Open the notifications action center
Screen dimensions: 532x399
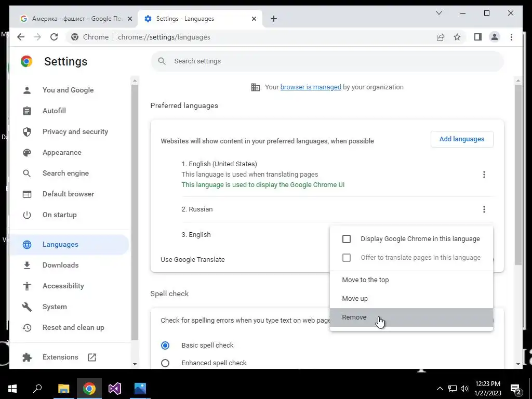pos(516,389)
